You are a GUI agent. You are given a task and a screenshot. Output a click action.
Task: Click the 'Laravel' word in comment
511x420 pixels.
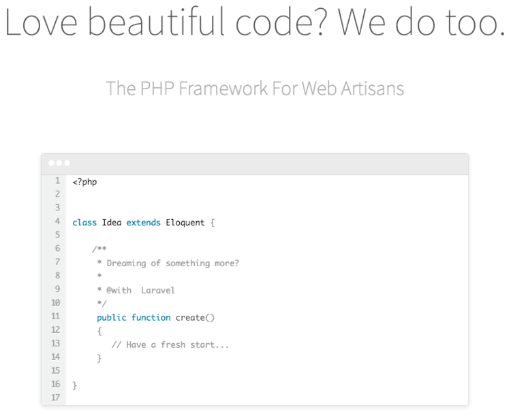[158, 290]
